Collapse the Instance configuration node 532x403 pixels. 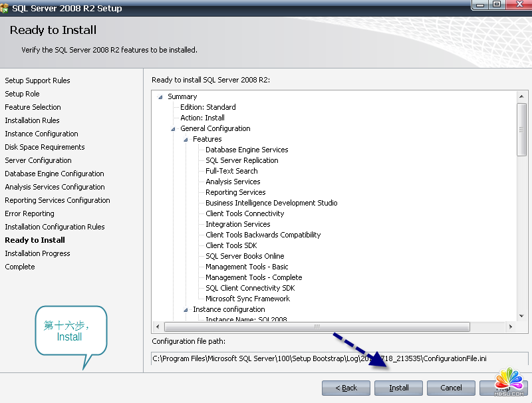click(x=186, y=310)
